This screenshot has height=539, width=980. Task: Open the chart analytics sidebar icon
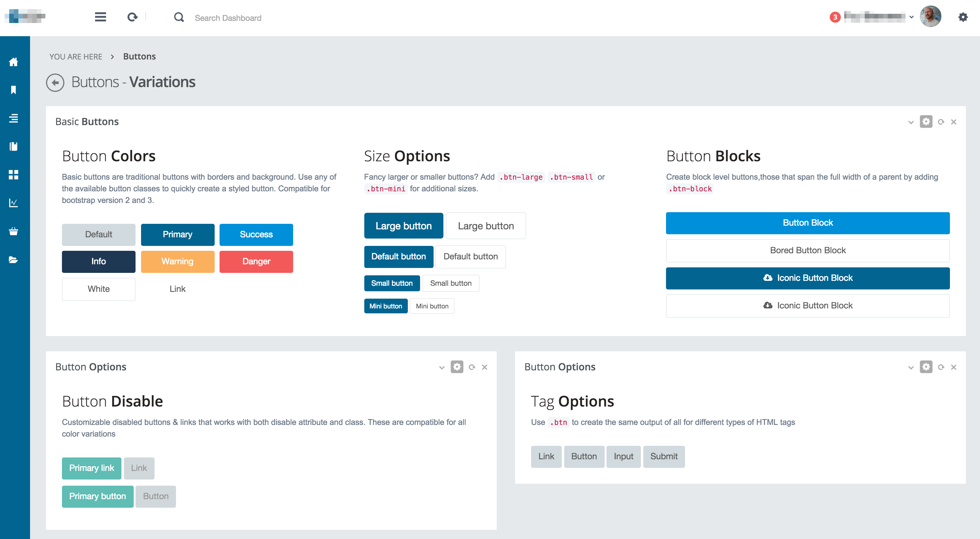tap(14, 203)
